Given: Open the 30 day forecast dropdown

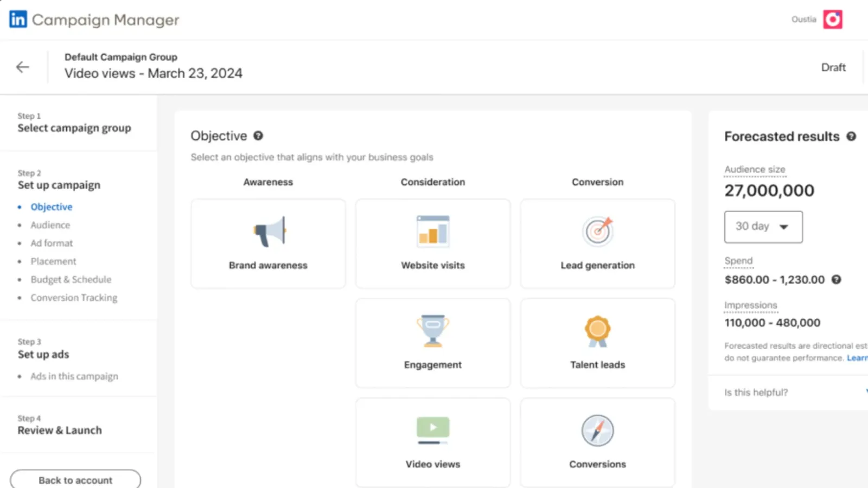Looking at the screenshot, I should click(x=763, y=227).
